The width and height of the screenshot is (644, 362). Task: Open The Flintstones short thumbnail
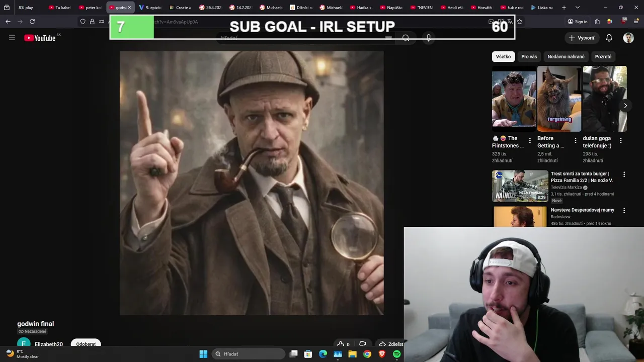point(514,99)
